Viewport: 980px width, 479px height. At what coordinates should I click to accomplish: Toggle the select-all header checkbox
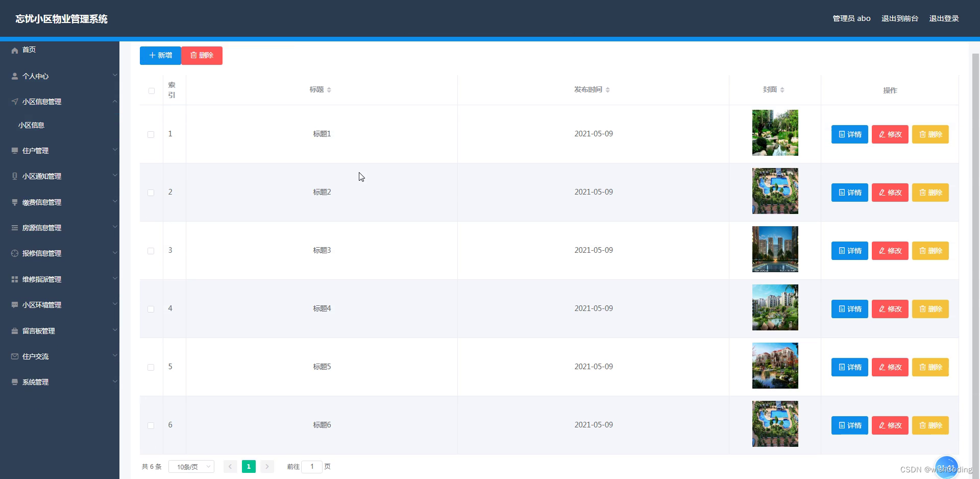tap(152, 91)
